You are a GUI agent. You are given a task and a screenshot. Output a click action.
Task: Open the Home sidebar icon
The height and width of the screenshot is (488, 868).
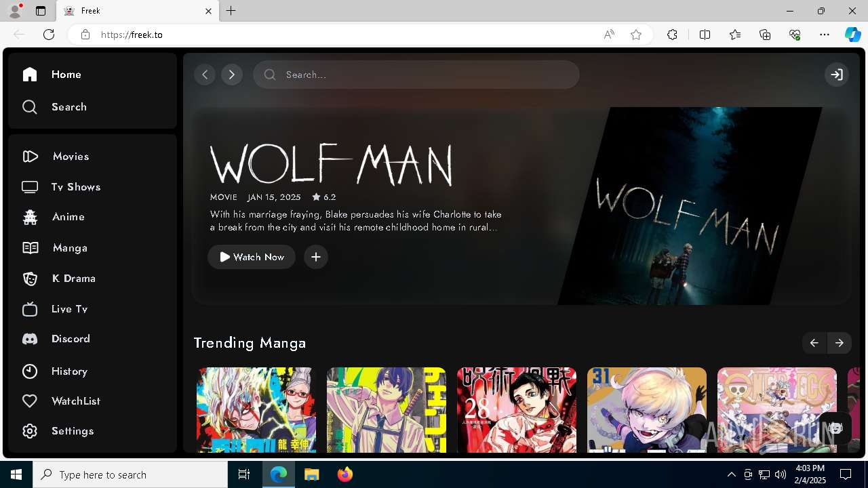click(x=29, y=75)
